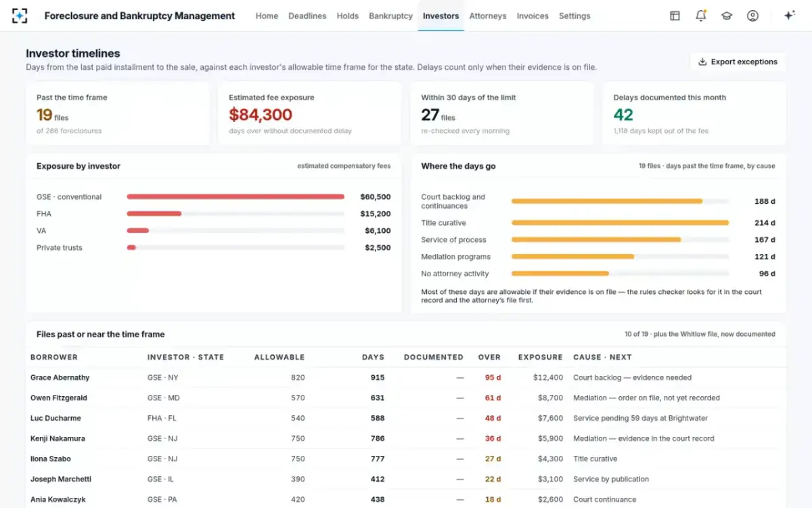812x508 pixels.
Task: Click the Title curative cause cell
Action: [x=595, y=459]
